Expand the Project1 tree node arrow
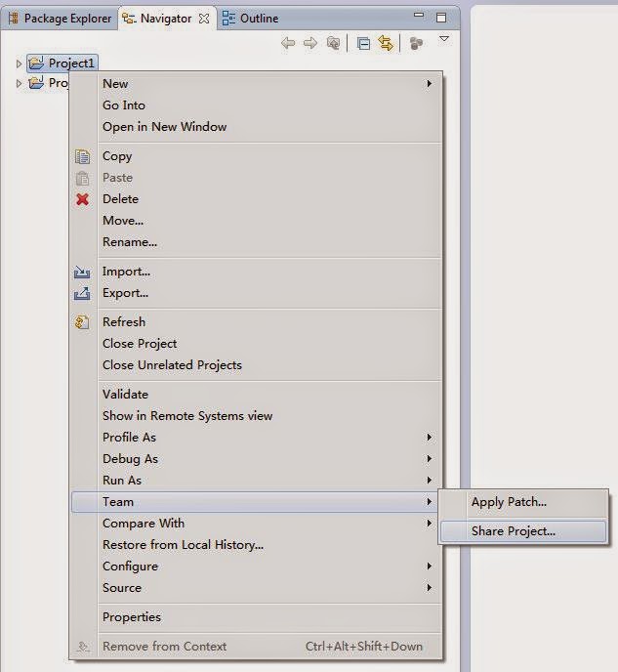 tap(19, 63)
